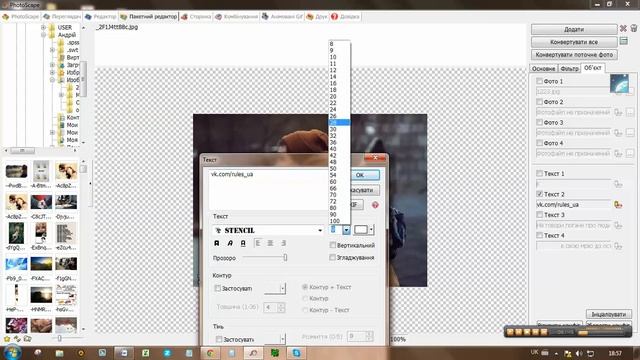Align text to the right

pos(283,243)
